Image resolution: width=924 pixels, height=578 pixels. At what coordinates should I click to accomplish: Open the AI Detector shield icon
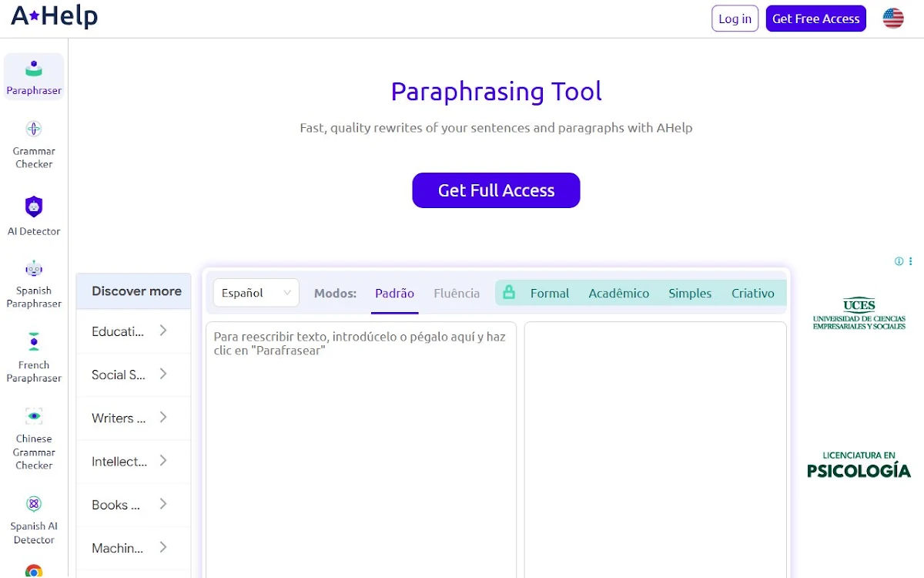point(34,207)
